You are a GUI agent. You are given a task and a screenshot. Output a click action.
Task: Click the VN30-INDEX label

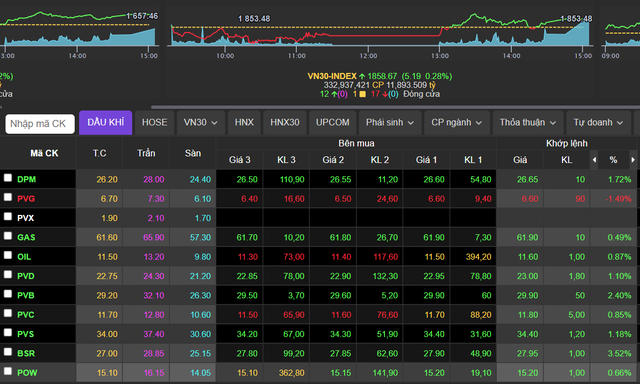click(x=332, y=76)
